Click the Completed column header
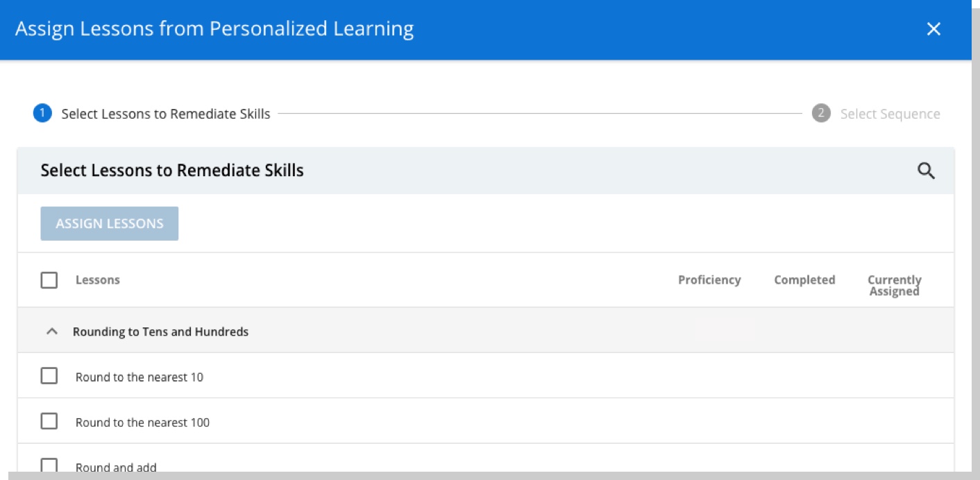Image resolution: width=980 pixels, height=480 pixels. [x=803, y=280]
